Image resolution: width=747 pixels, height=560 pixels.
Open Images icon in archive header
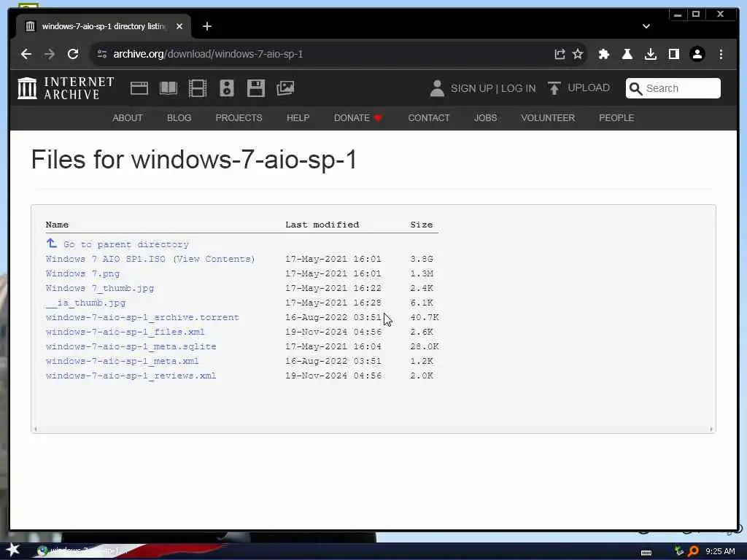pos(285,88)
